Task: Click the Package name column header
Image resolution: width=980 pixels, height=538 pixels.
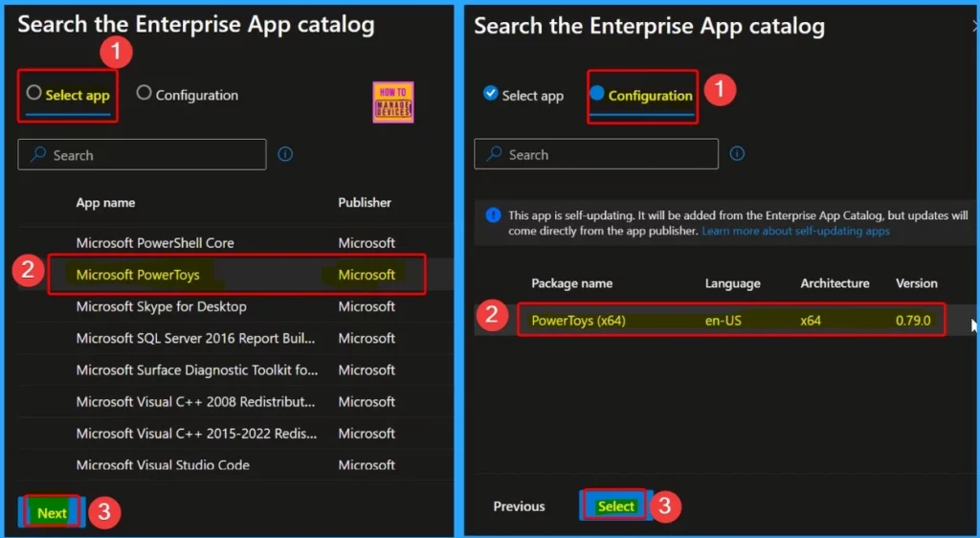Action: coord(572,283)
